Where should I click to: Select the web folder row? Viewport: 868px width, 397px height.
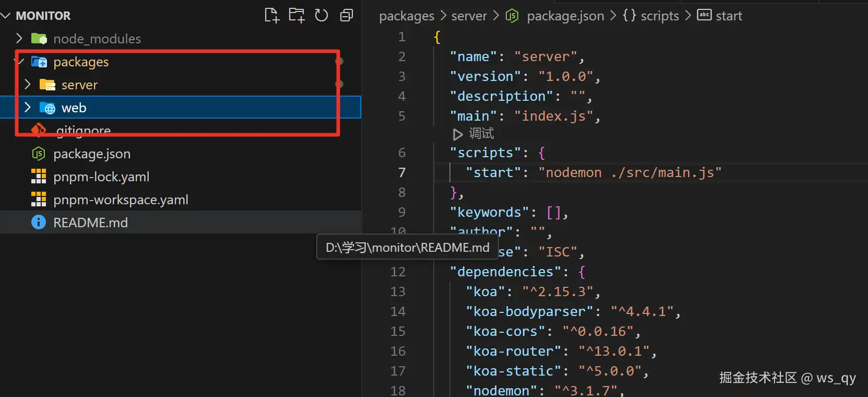[181, 108]
